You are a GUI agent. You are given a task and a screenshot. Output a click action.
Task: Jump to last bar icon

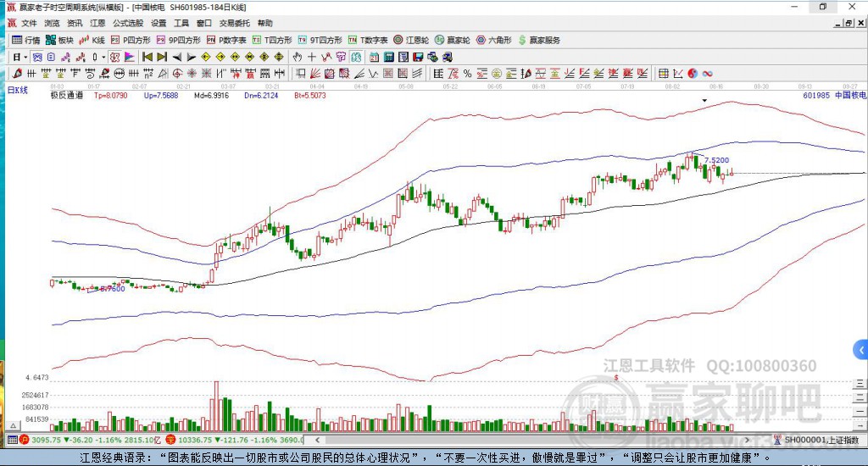(x=162, y=57)
